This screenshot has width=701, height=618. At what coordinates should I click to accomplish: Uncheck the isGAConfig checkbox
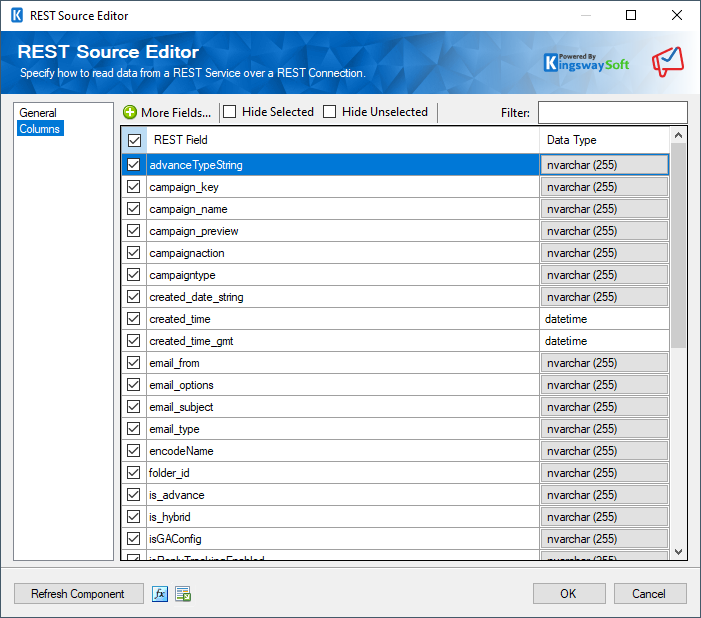133,538
